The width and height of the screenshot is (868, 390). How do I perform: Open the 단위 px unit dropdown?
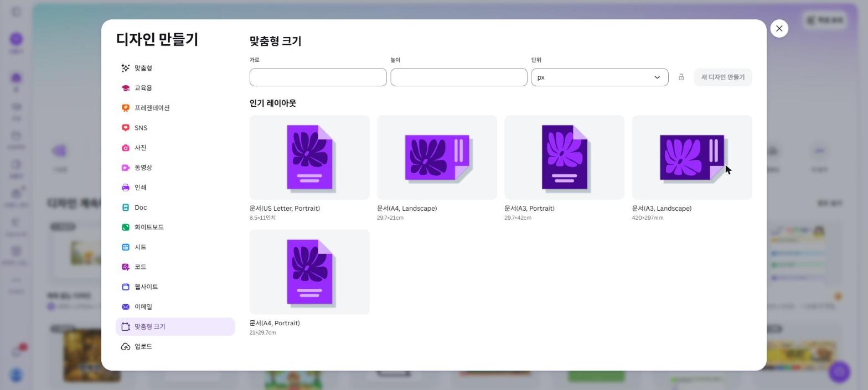600,77
